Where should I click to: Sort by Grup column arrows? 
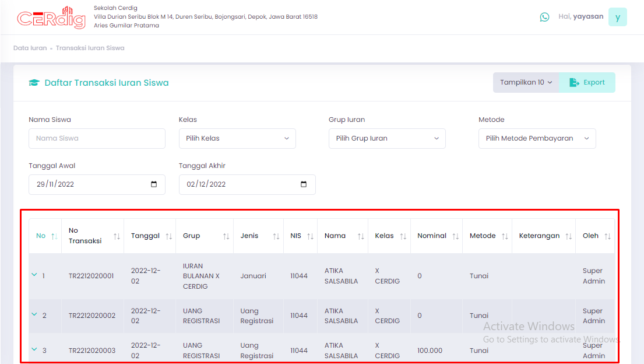click(x=226, y=236)
